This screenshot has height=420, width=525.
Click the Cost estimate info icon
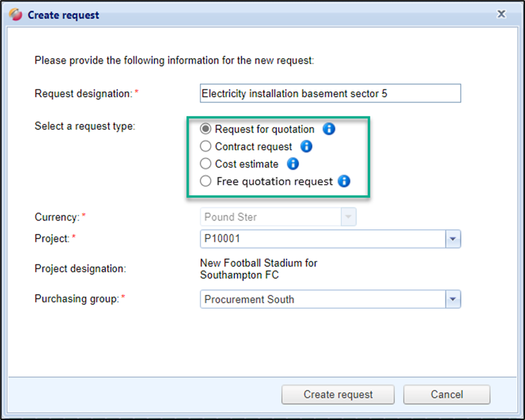pyautogui.click(x=293, y=164)
